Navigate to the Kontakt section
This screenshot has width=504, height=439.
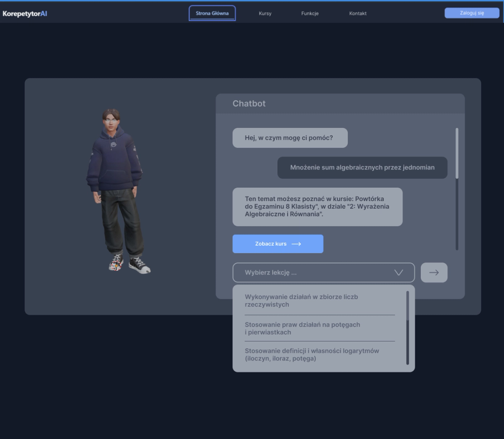tap(358, 14)
